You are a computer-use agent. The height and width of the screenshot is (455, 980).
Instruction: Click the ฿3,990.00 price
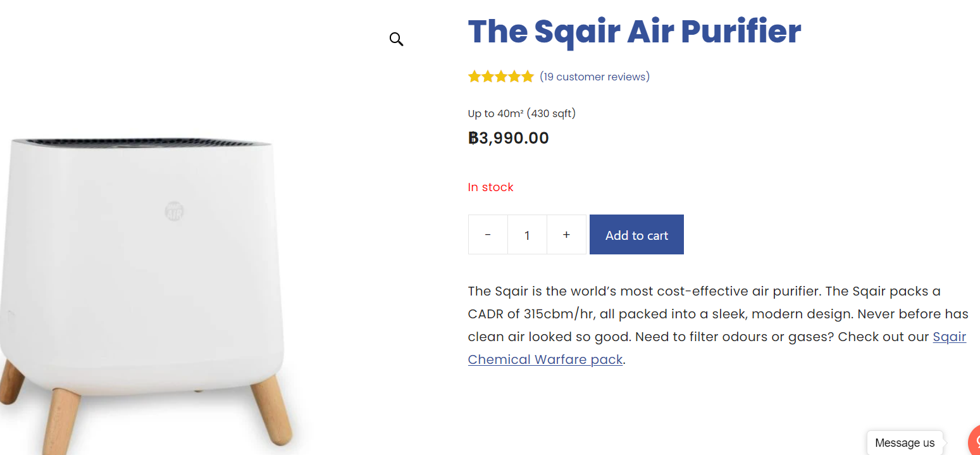coord(509,138)
